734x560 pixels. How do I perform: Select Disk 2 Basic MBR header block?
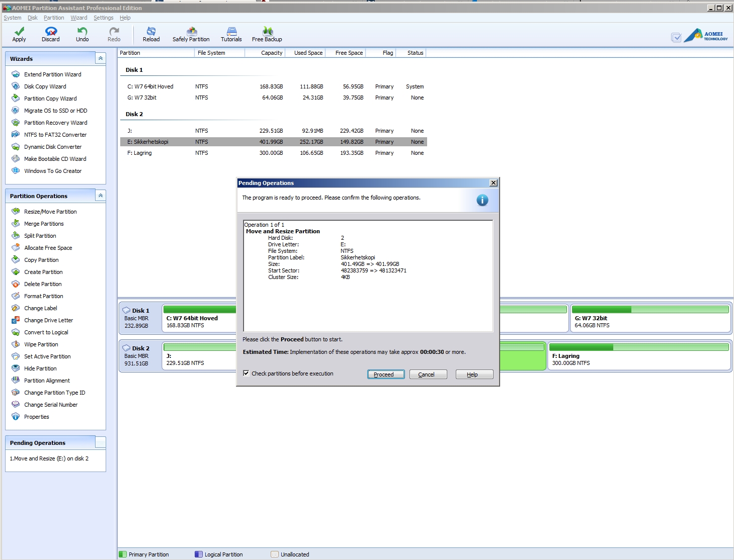pyautogui.click(x=140, y=356)
